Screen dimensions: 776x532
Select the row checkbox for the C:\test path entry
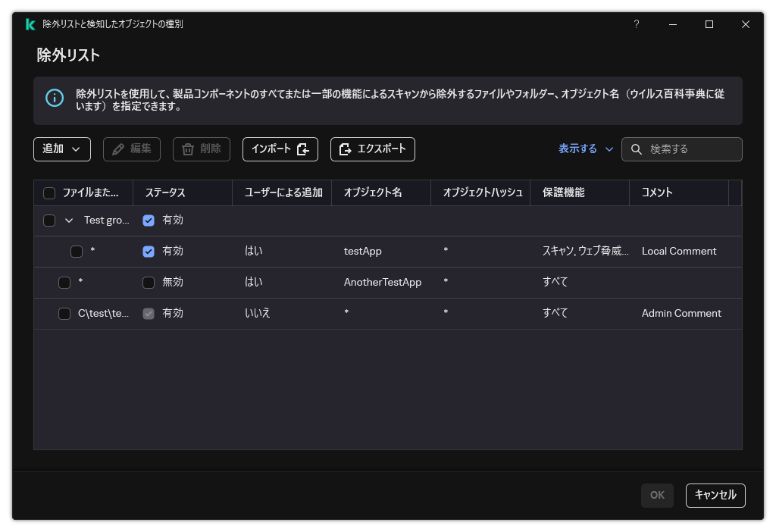click(64, 313)
